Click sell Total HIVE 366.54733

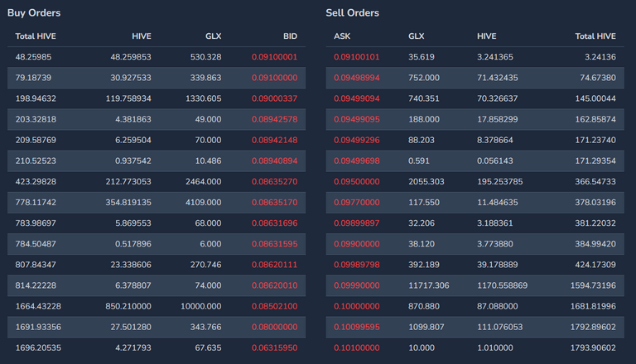pos(595,182)
